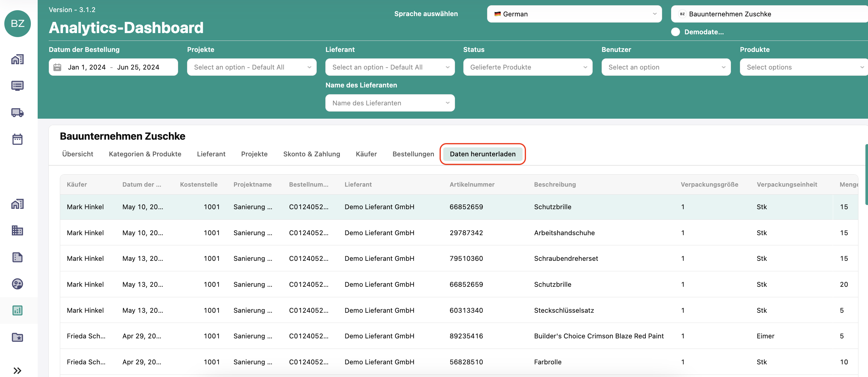Image resolution: width=868 pixels, height=377 pixels.
Task: Sort by Kostenstelle column header
Action: click(x=198, y=184)
